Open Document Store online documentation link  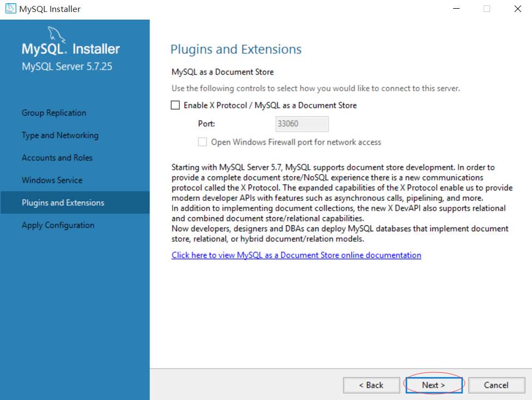tap(296, 255)
